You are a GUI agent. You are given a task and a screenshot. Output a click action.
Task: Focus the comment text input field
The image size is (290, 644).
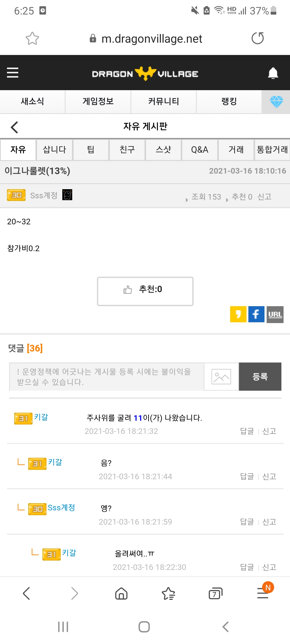click(107, 376)
